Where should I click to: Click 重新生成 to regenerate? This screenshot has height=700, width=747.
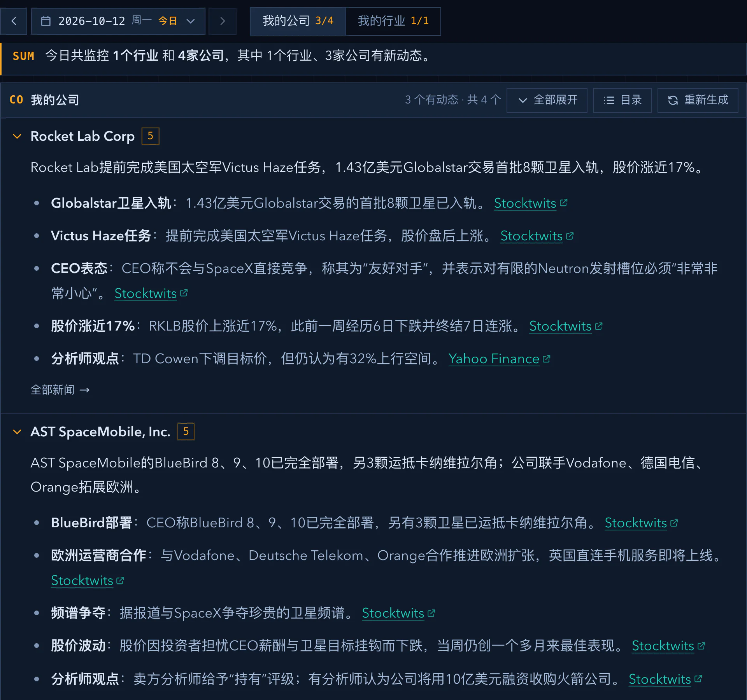point(698,100)
